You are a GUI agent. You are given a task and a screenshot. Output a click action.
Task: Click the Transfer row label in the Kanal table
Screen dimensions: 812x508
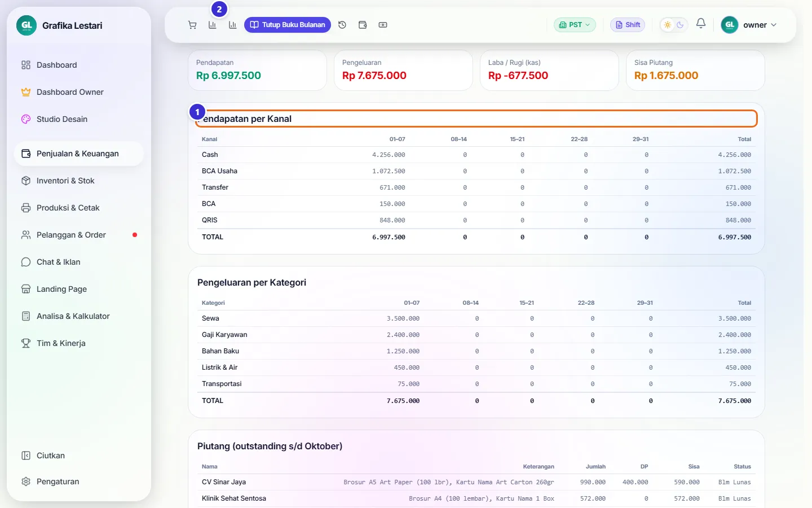pyautogui.click(x=215, y=187)
